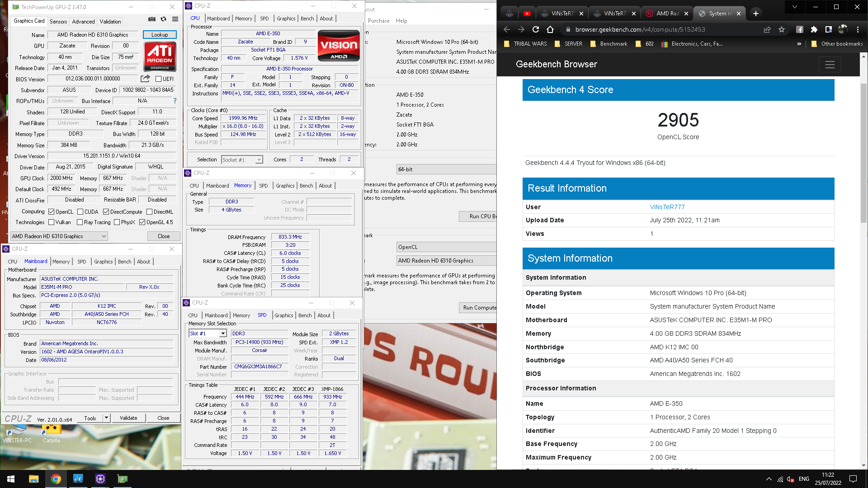Open the Radeon HD 6310 device dropdown in Geekbench
868x488 pixels.
(446, 261)
